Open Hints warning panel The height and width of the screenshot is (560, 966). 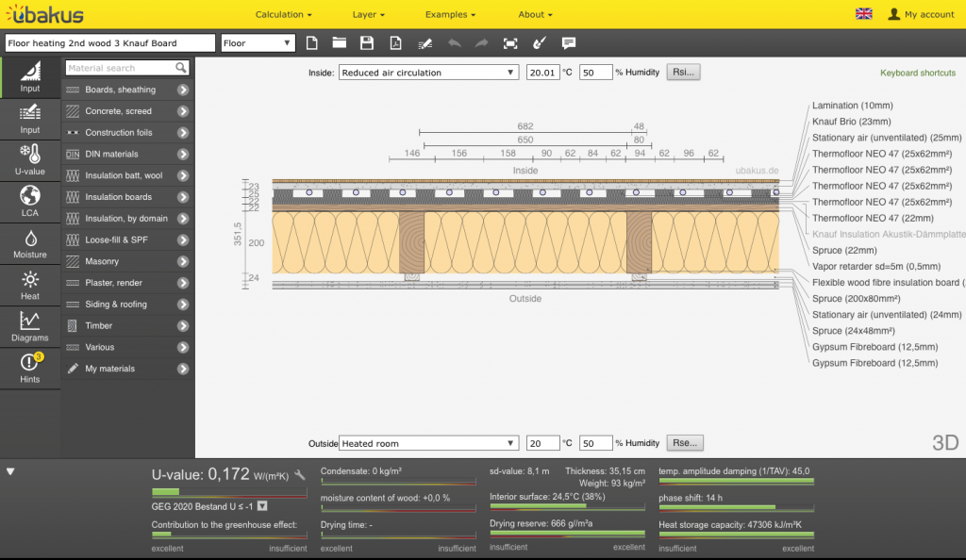[x=30, y=367]
